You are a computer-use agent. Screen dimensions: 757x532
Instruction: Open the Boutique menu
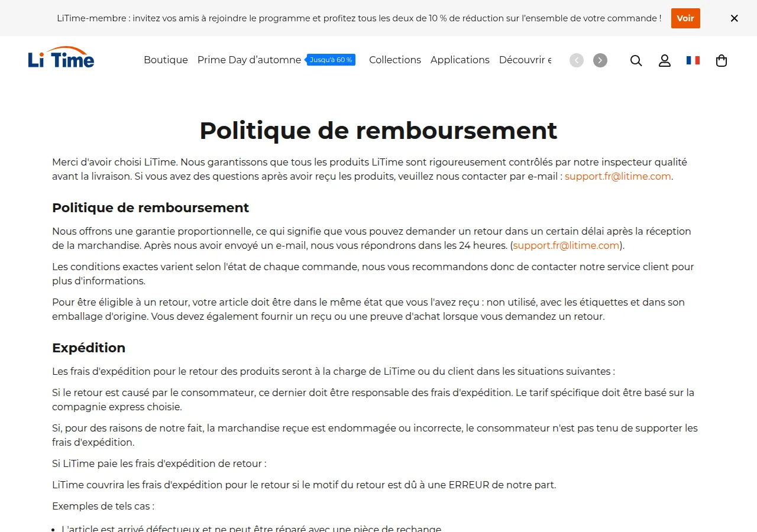point(166,60)
